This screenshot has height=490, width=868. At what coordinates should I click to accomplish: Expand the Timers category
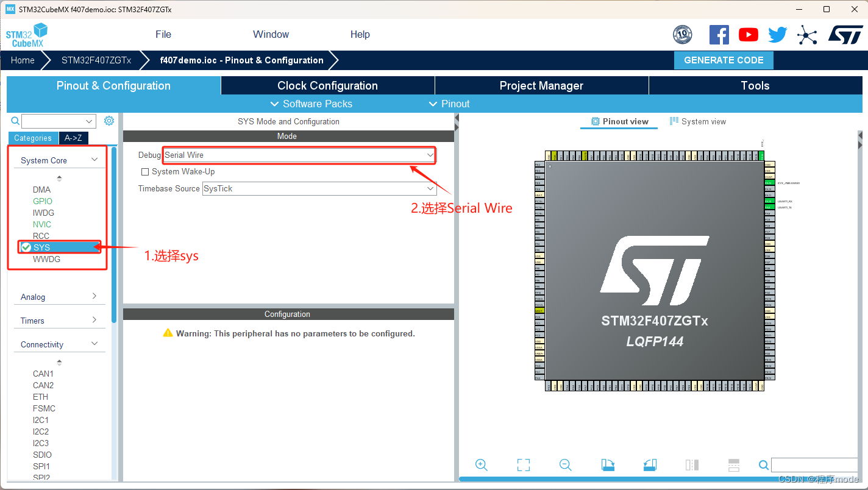pyautogui.click(x=94, y=320)
